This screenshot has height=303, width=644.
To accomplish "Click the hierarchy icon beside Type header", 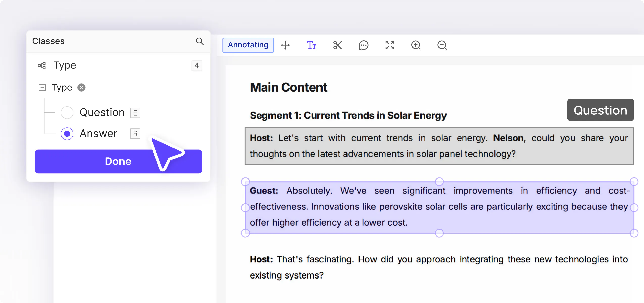I will click(42, 66).
